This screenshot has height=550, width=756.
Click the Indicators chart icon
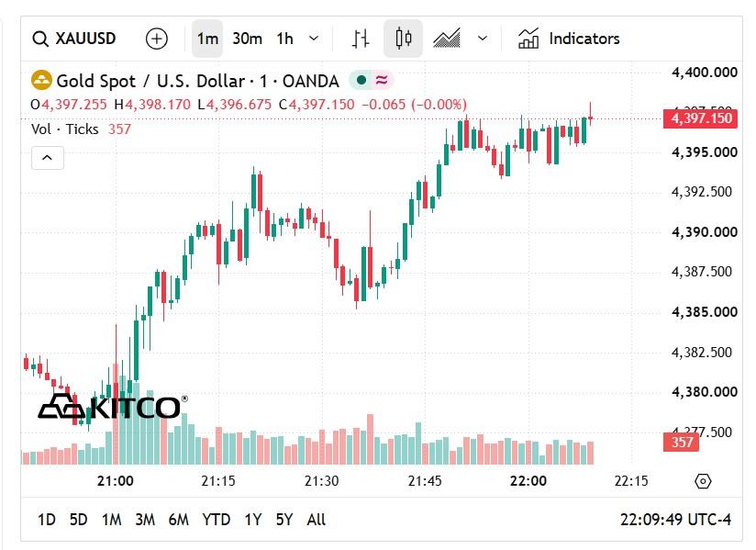[528, 39]
